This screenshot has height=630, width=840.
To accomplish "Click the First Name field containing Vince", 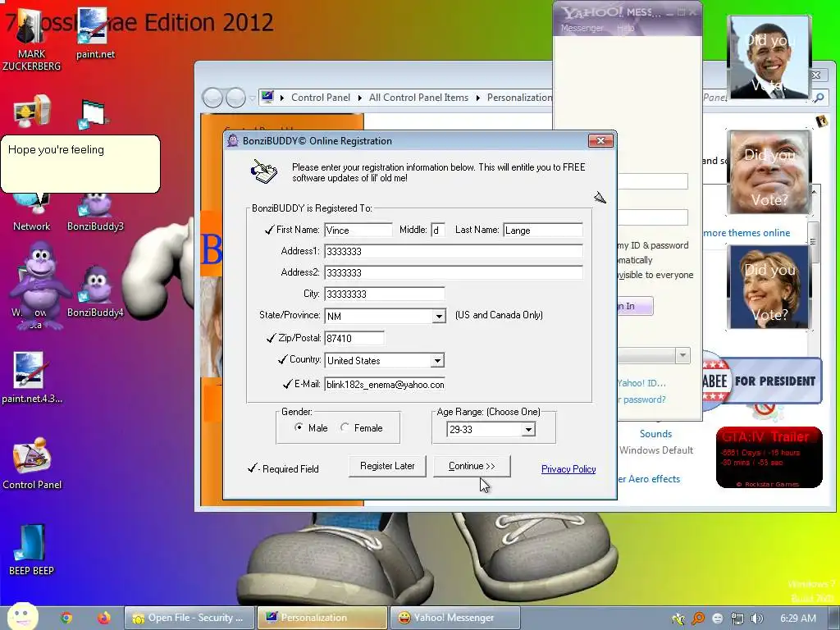I will pos(358,230).
